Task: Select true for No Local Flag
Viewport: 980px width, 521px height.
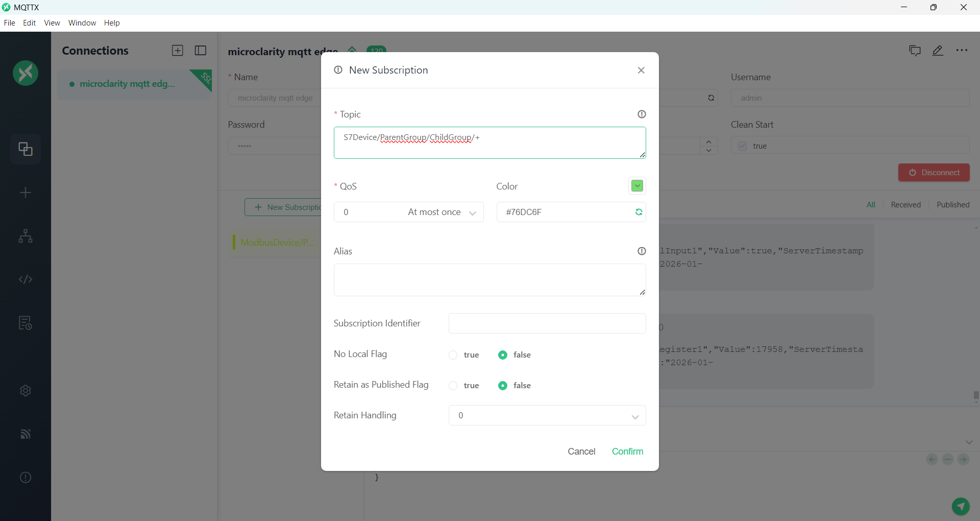Action: click(x=453, y=355)
